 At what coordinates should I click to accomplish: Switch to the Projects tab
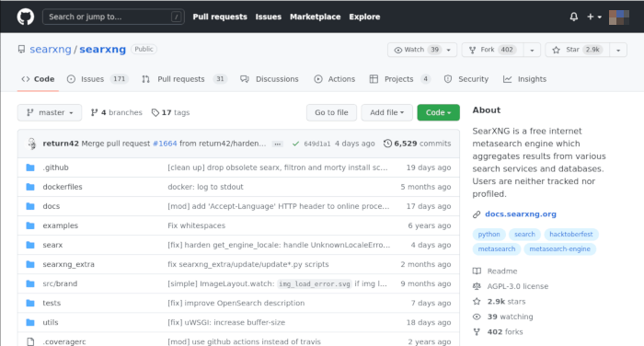click(399, 79)
